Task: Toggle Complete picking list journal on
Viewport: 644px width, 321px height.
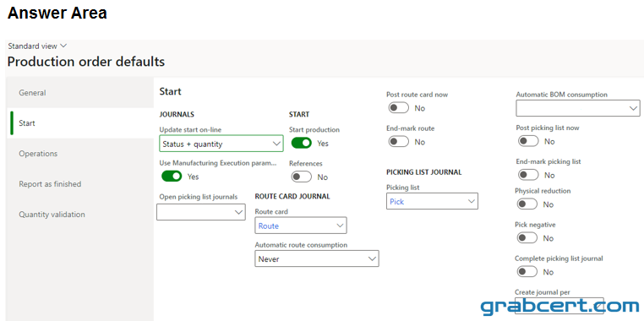Action: click(527, 271)
